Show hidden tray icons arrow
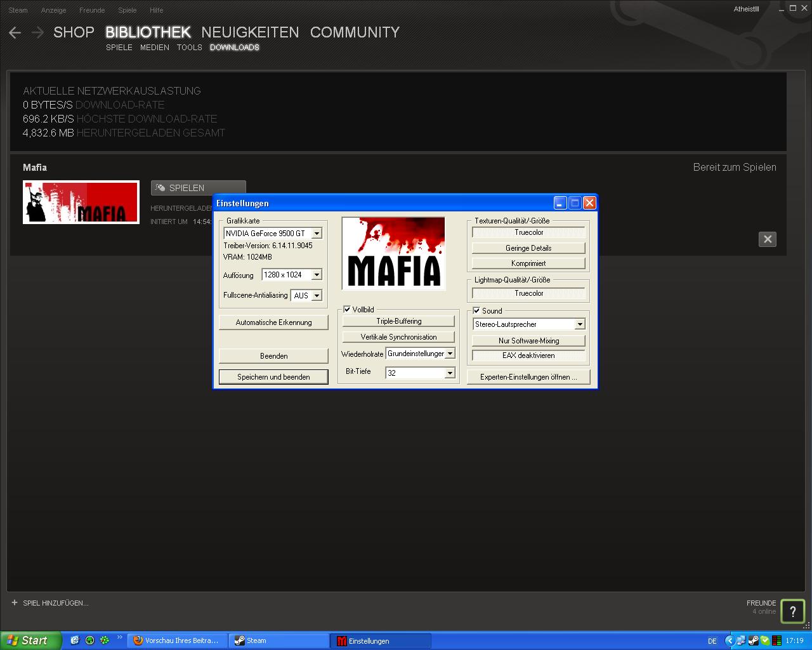This screenshot has height=650, width=812. [730, 641]
